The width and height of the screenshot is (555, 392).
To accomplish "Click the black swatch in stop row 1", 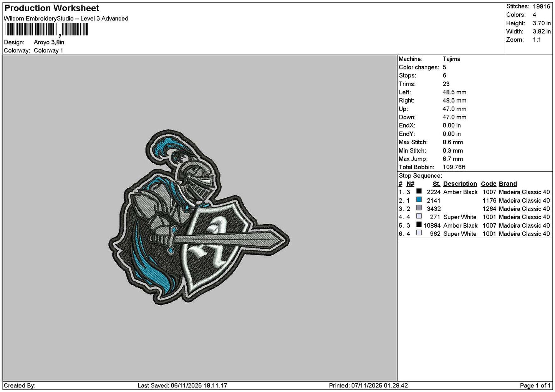I will click(419, 191).
